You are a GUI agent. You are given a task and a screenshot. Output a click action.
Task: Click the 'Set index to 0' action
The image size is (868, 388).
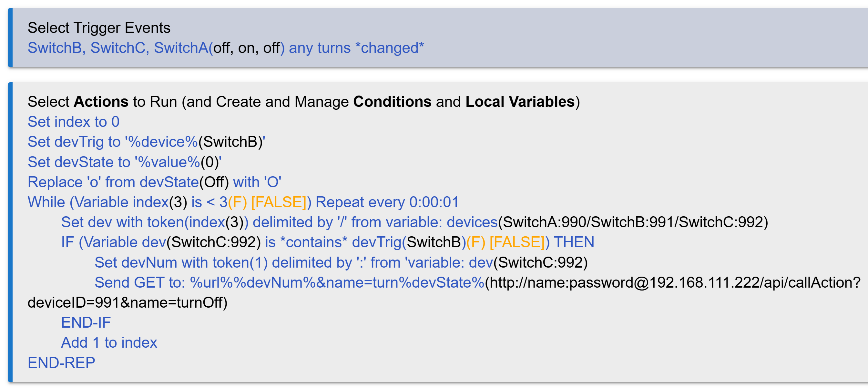click(74, 122)
